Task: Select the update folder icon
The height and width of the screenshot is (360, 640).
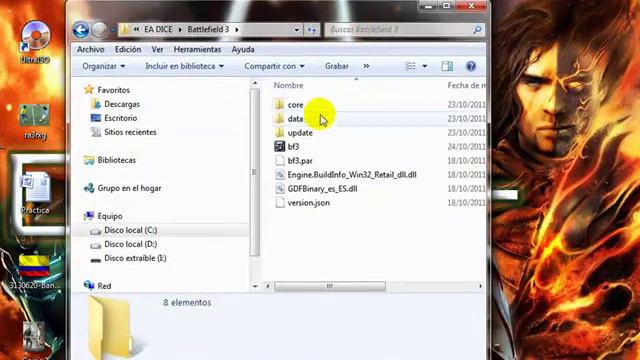Action: (x=280, y=133)
